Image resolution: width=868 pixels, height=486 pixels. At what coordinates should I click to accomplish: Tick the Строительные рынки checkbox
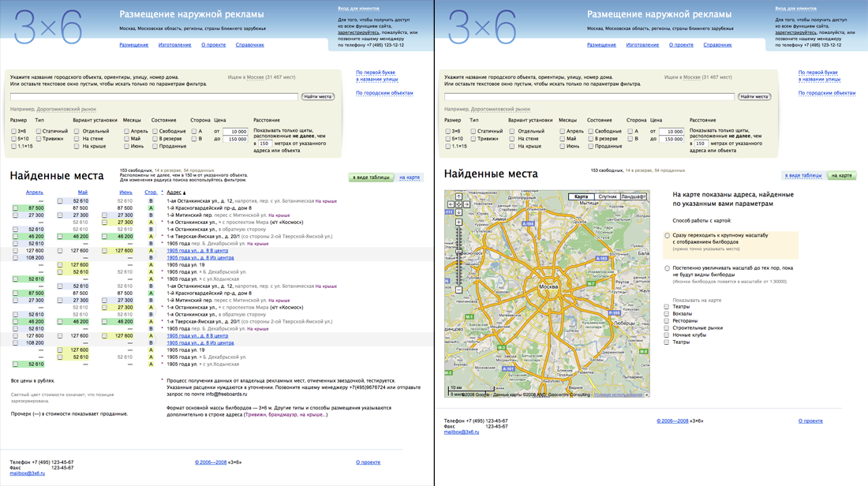pyautogui.click(x=667, y=328)
